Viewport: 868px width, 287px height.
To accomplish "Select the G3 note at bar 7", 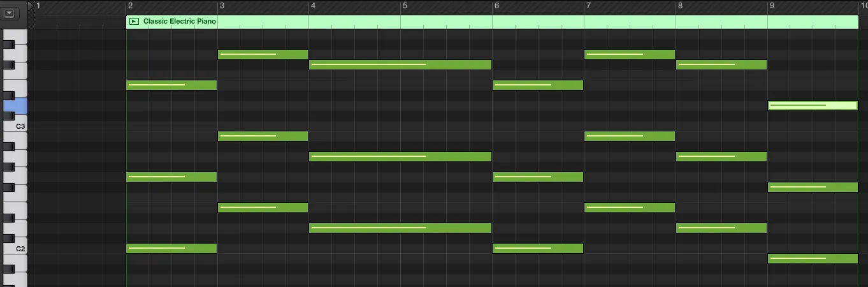I will tap(630, 54).
